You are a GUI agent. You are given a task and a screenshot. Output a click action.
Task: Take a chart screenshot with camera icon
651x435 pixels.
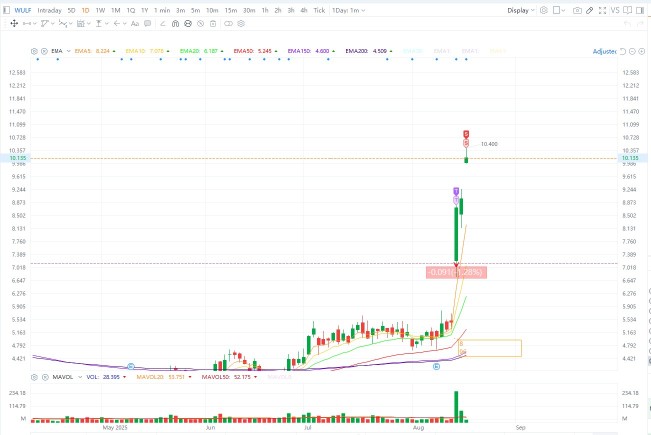click(577, 10)
